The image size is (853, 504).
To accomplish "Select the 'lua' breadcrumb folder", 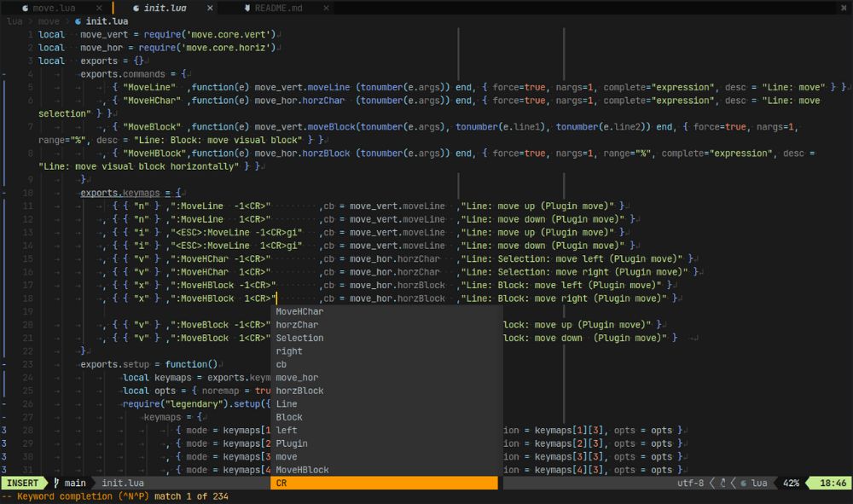I will point(15,21).
